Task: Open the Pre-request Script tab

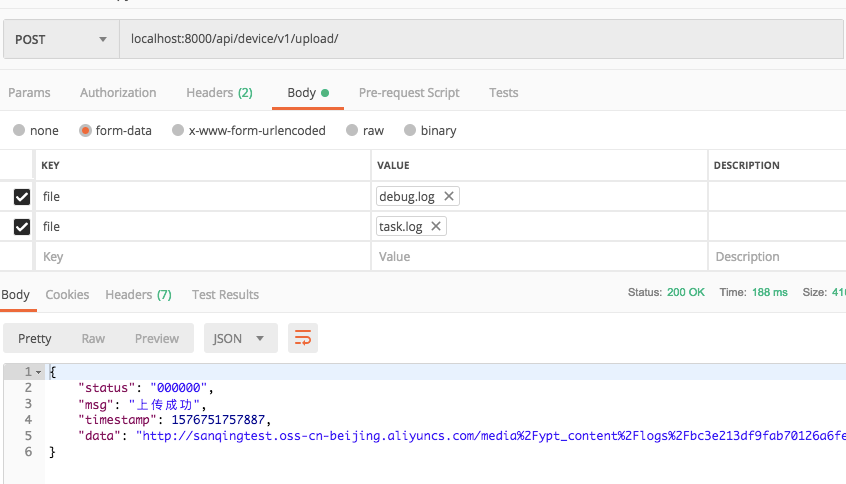Action: click(x=409, y=93)
